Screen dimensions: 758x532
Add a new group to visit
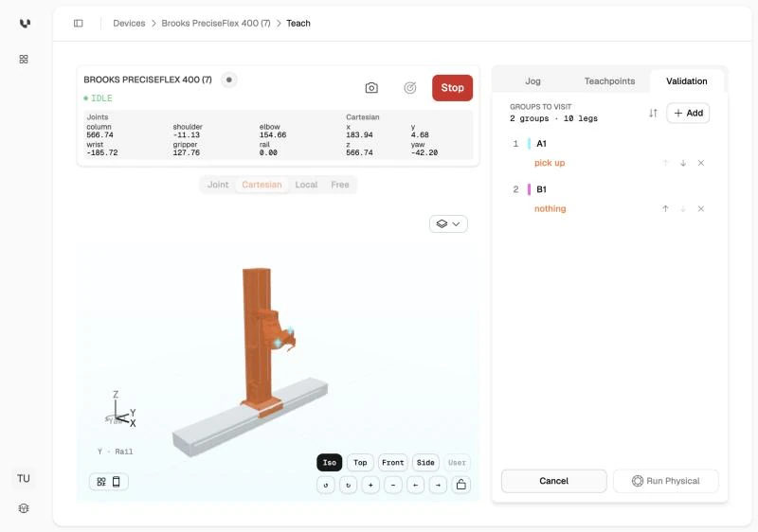coord(688,113)
